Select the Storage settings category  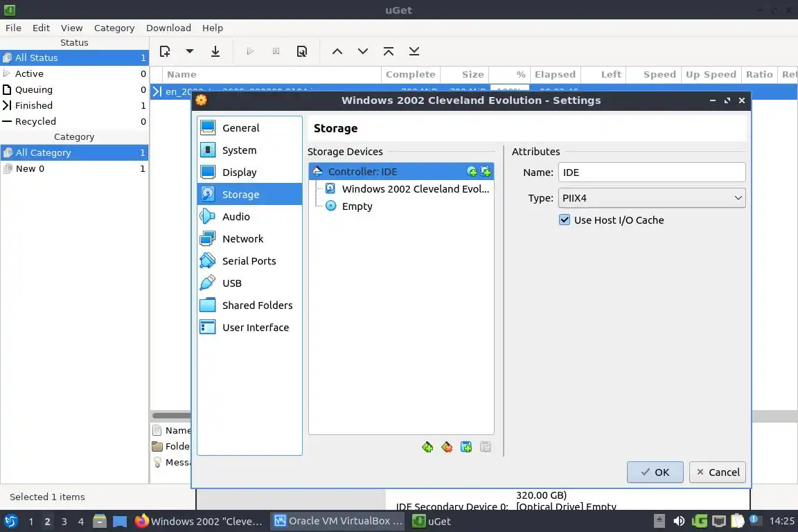tap(249, 195)
